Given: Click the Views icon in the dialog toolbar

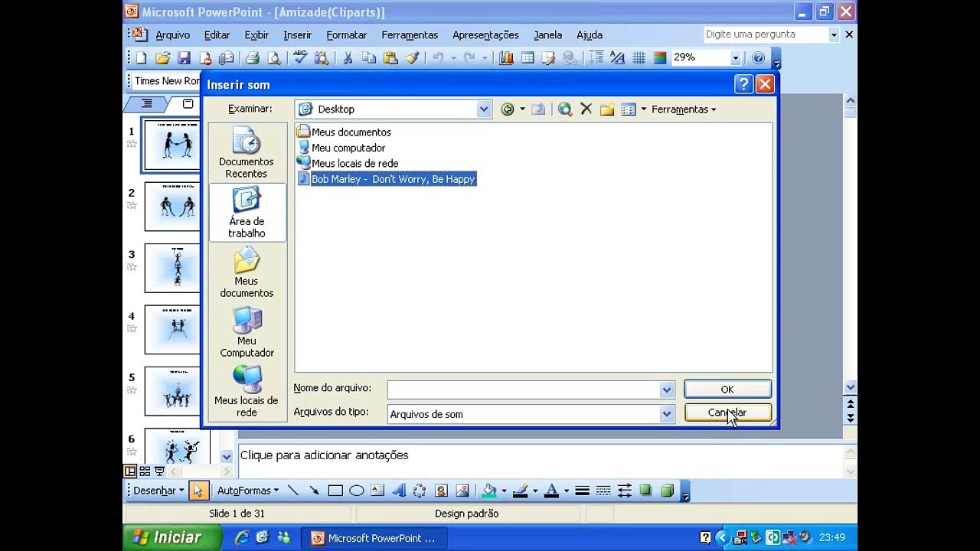Looking at the screenshot, I should tap(629, 109).
